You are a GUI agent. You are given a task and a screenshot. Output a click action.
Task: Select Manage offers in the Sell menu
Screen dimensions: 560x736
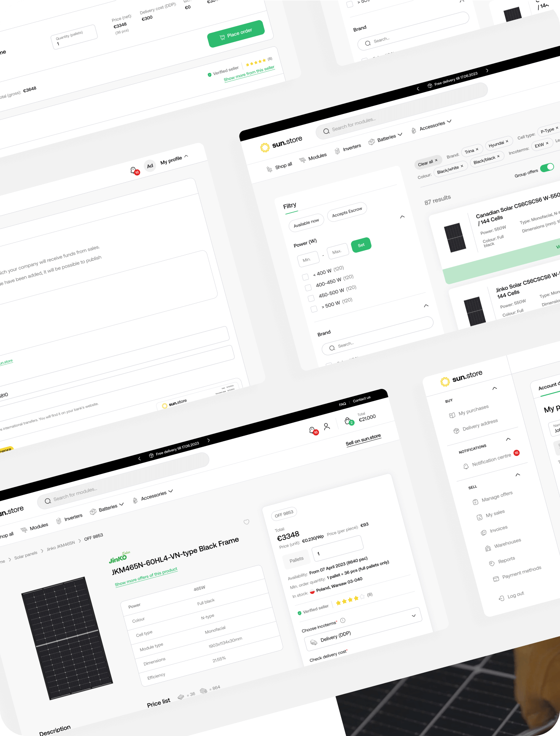click(497, 496)
